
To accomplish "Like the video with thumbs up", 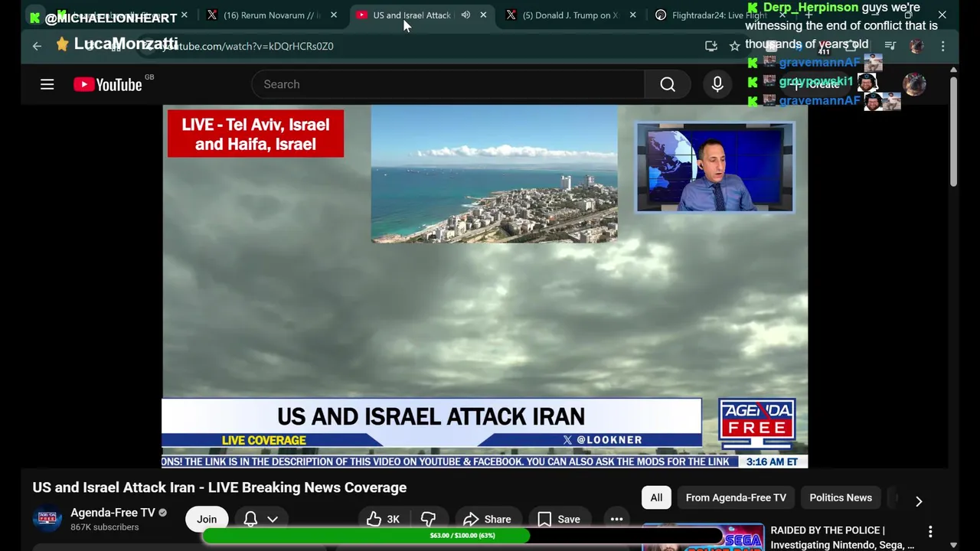I will pyautogui.click(x=383, y=519).
